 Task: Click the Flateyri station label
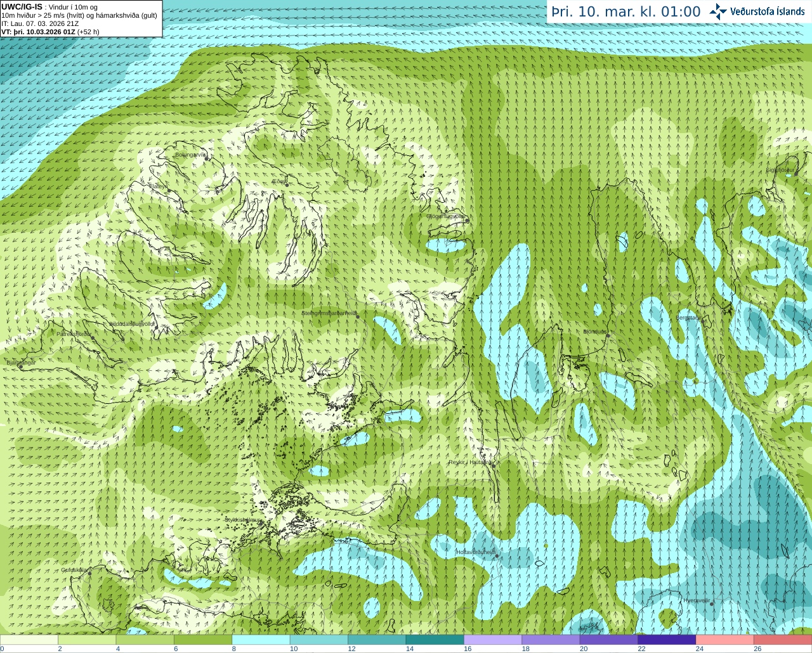[159, 186]
